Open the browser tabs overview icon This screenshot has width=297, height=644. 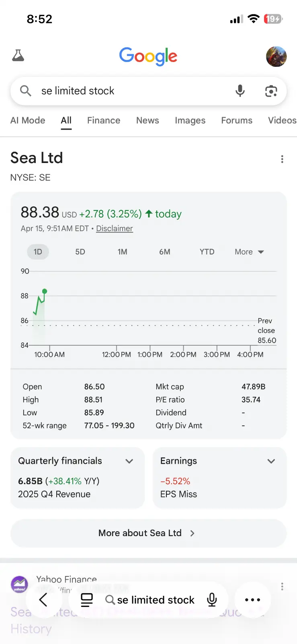click(87, 600)
